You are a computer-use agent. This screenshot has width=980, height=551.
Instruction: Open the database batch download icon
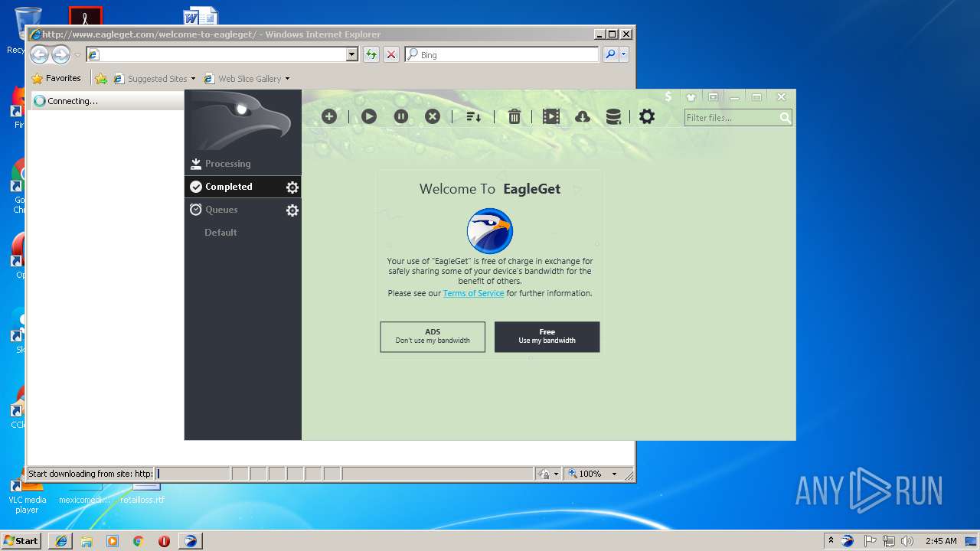click(x=613, y=116)
